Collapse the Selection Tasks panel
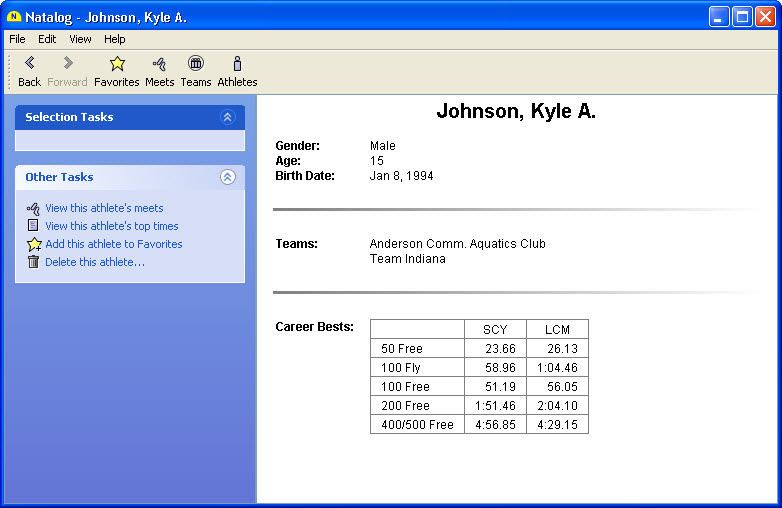The height and width of the screenshot is (508, 782). 227,117
